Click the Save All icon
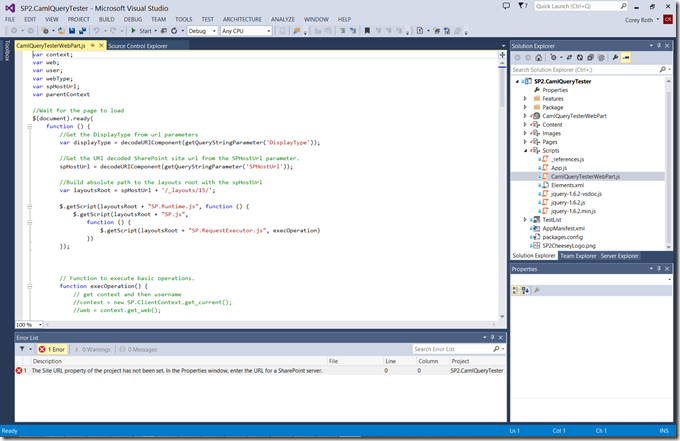This screenshot has width=680, height=441. [x=82, y=31]
